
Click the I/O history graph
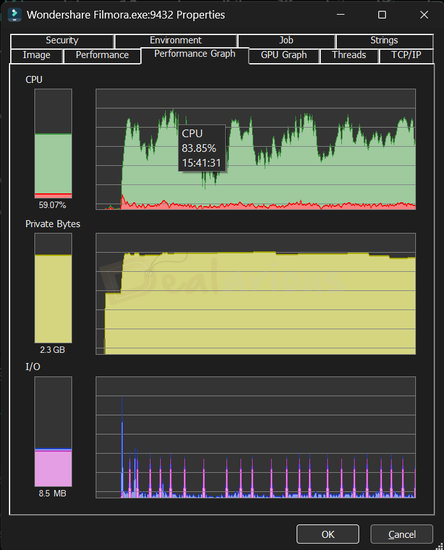256,437
